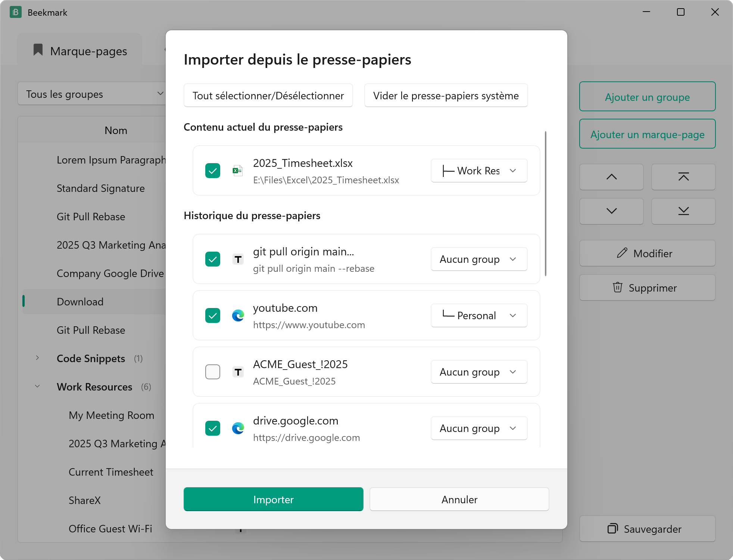Uncheck the youtube.com checkbox
The height and width of the screenshot is (560, 733).
tap(213, 315)
